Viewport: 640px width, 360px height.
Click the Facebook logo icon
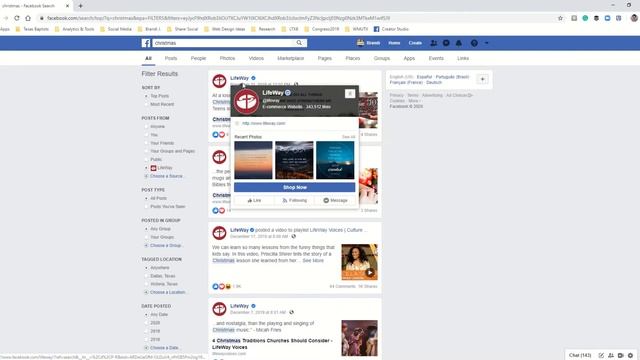point(146,43)
